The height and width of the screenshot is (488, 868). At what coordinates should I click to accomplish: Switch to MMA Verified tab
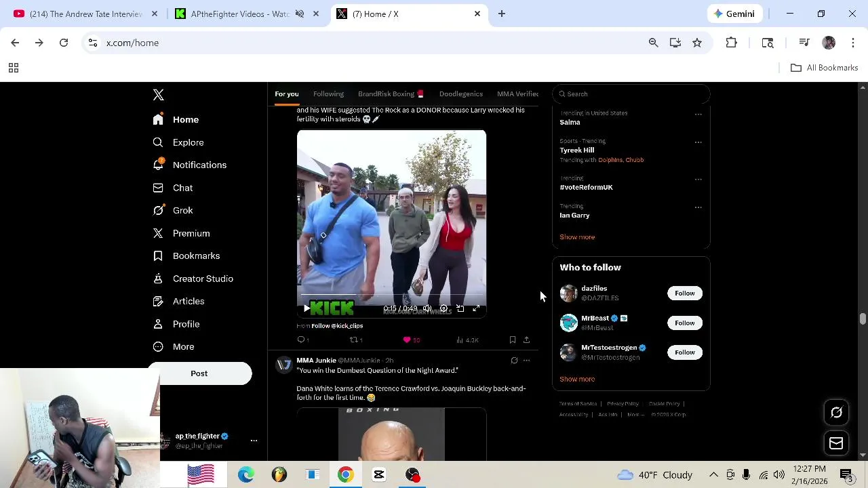[517, 94]
